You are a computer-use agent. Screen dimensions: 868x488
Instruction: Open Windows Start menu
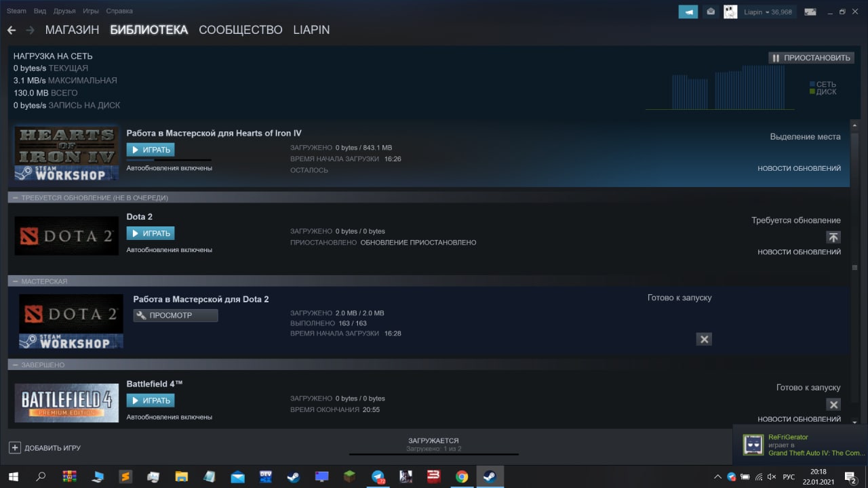point(14,476)
